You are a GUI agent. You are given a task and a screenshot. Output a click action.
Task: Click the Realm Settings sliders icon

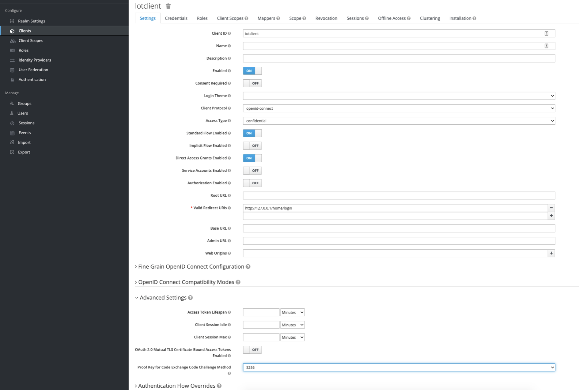[12, 21]
